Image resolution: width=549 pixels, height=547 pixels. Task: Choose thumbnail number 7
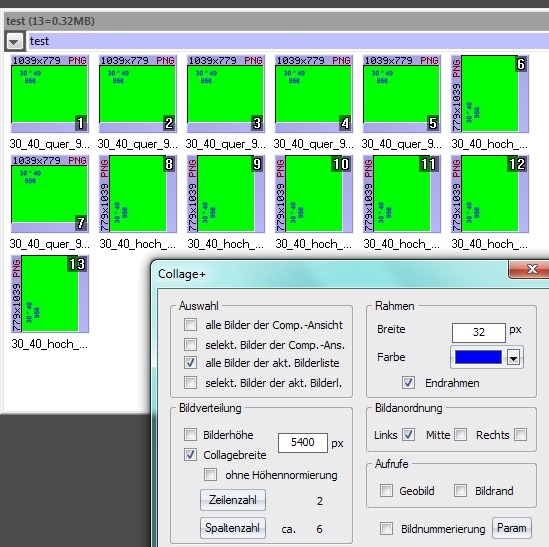pyautogui.click(x=50, y=194)
